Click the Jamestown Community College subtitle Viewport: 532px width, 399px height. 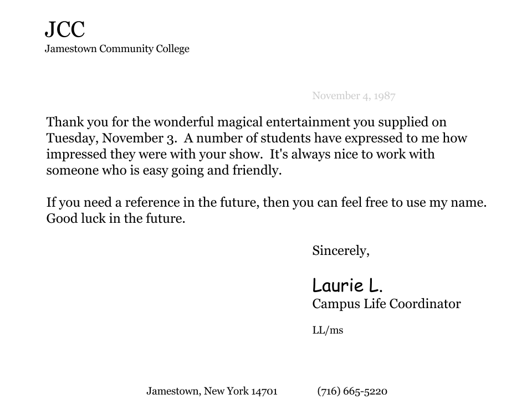pos(117,49)
